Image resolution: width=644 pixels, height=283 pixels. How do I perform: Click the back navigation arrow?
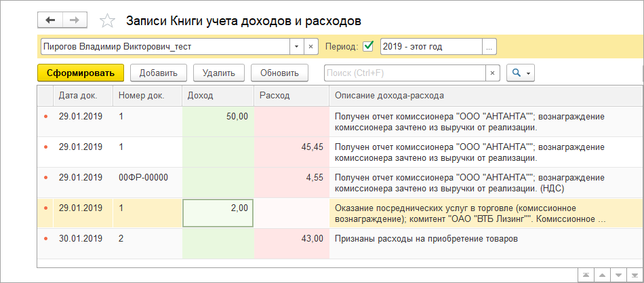tap(50, 20)
